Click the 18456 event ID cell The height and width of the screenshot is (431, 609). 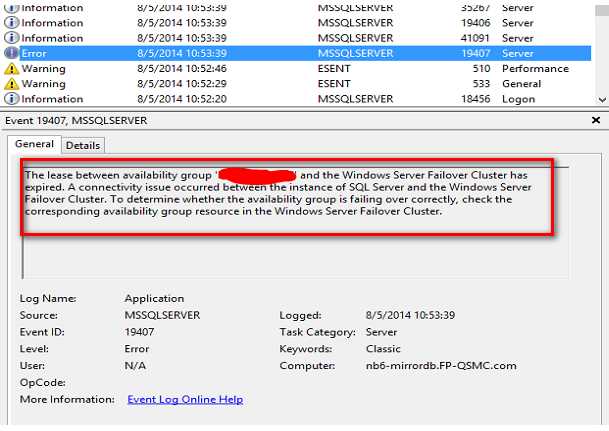pyautogui.click(x=475, y=99)
